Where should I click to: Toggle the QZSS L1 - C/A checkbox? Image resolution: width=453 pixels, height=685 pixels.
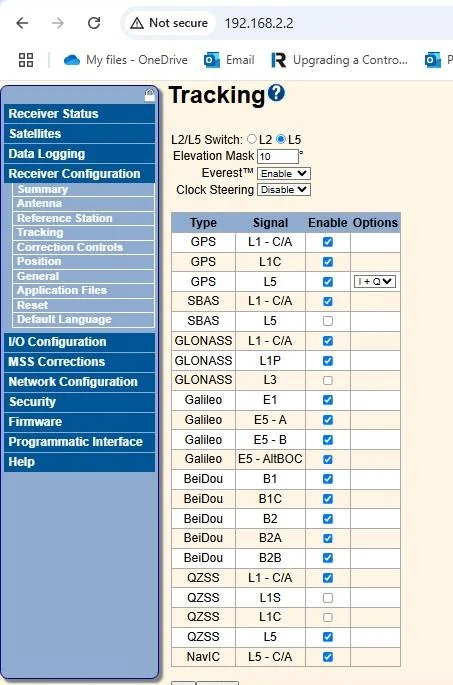(x=328, y=578)
